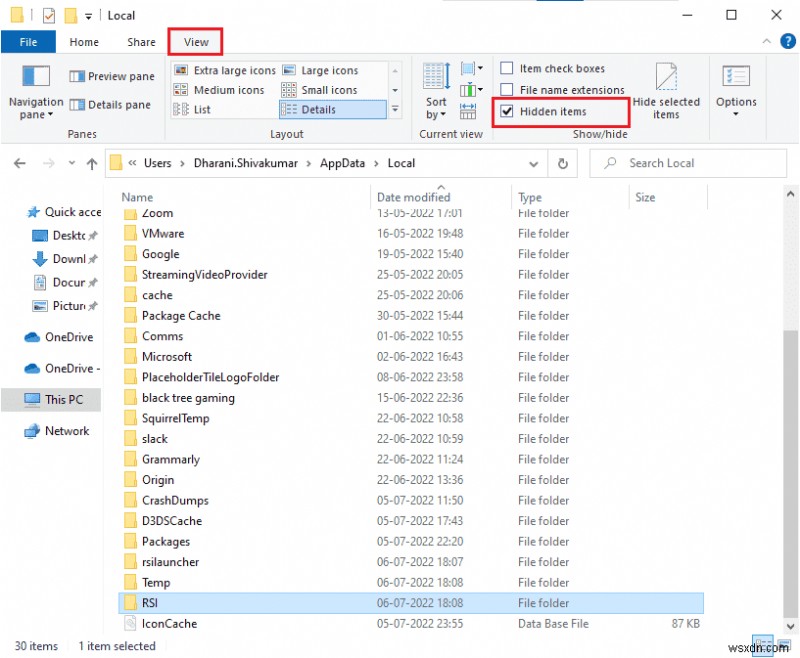This screenshot has width=800, height=658.
Task: Open the Options button
Action: pos(736,92)
